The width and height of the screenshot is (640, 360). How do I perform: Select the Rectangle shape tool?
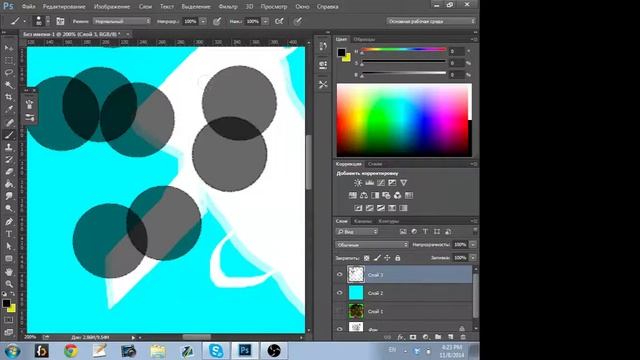[9, 259]
